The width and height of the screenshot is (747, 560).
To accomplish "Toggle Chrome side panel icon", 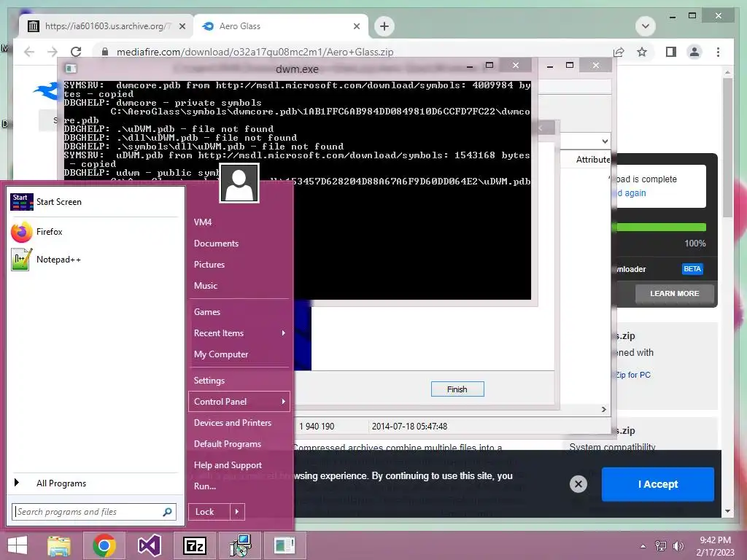I will pyautogui.click(x=671, y=52).
